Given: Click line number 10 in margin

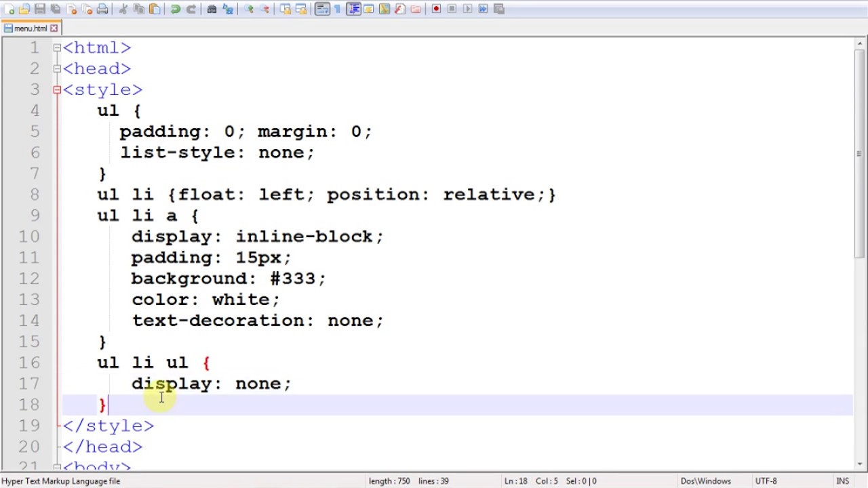Looking at the screenshot, I should [29, 237].
